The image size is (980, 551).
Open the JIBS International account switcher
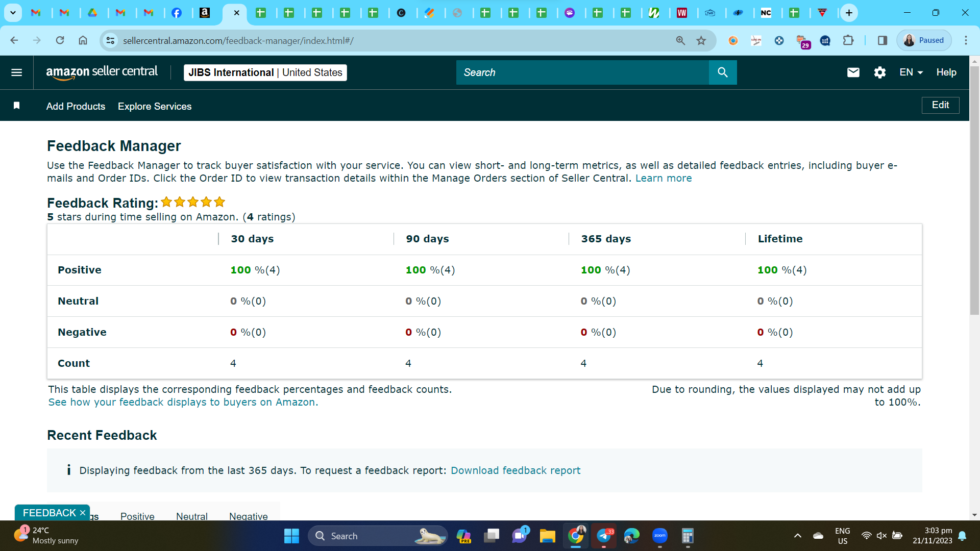(265, 72)
